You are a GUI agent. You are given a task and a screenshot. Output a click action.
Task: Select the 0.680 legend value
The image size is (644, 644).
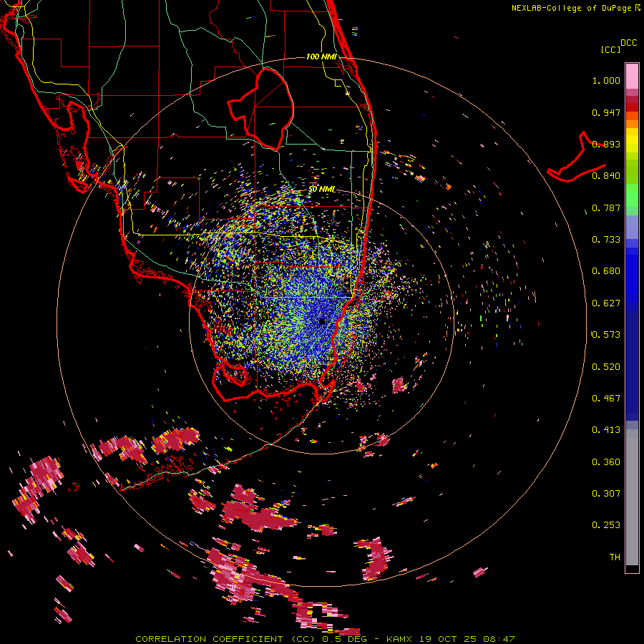[x=606, y=271]
